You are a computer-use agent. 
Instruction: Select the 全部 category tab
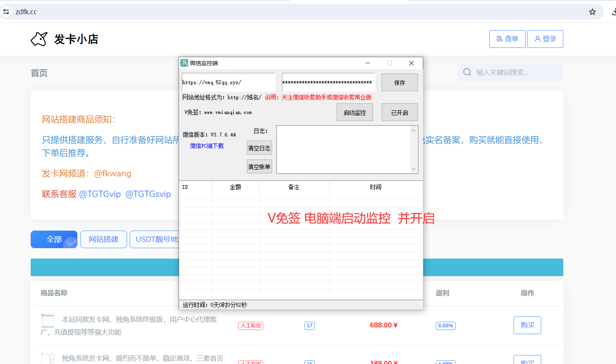pos(54,239)
